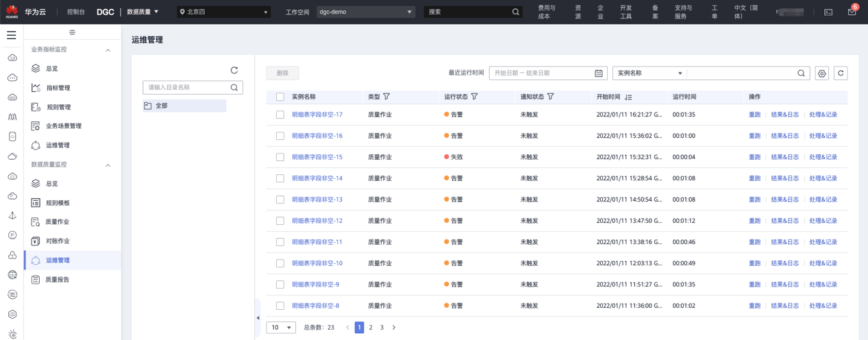Check the row 明细表字段非空-9
Screen dimensions: 868x340
click(280, 284)
